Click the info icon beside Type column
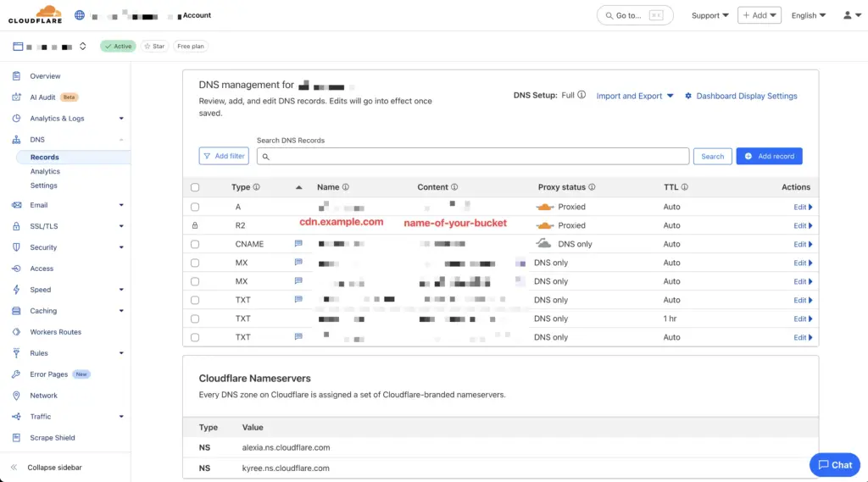Image resolution: width=868 pixels, height=482 pixels. tap(256, 187)
